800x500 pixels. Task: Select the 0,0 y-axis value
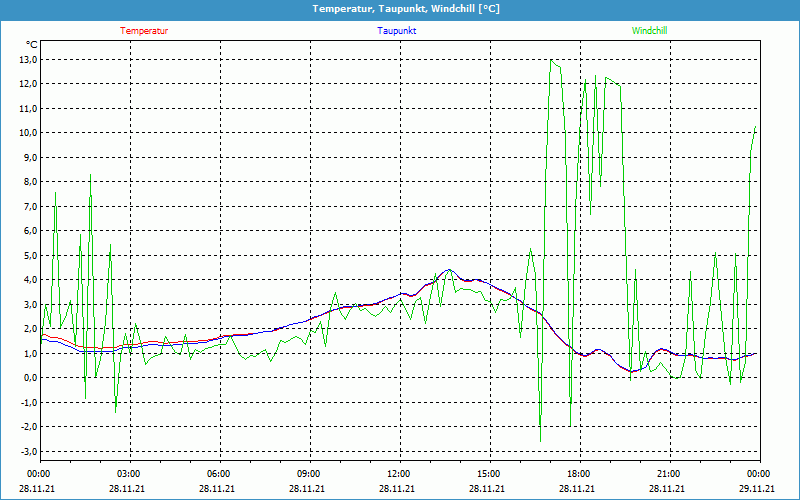point(28,378)
